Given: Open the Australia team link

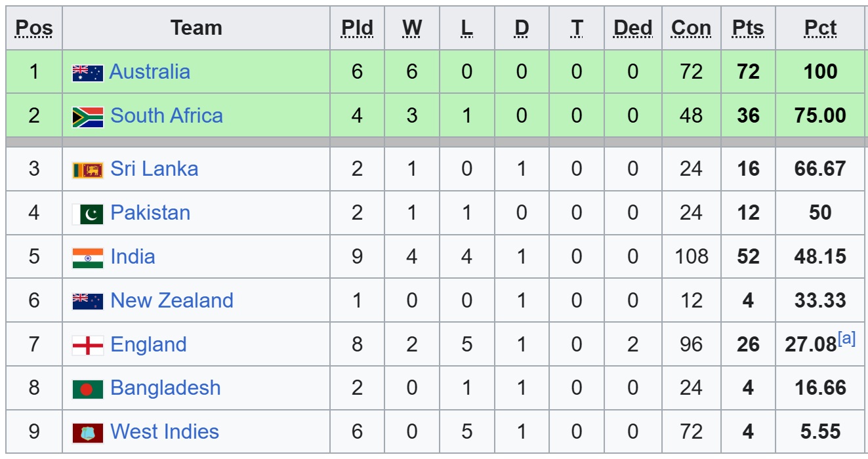Looking at the screenshot, I should point(150,71).
